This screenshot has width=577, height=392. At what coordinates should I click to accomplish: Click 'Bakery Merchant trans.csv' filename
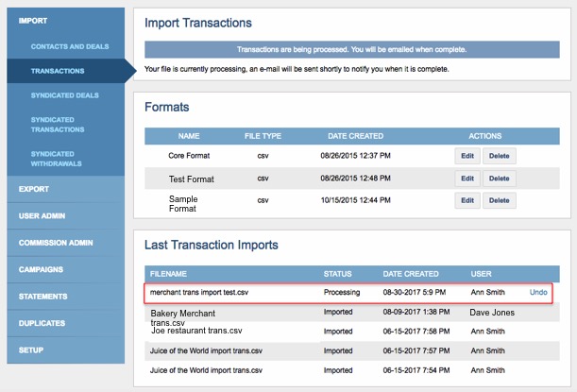point(183,317)
